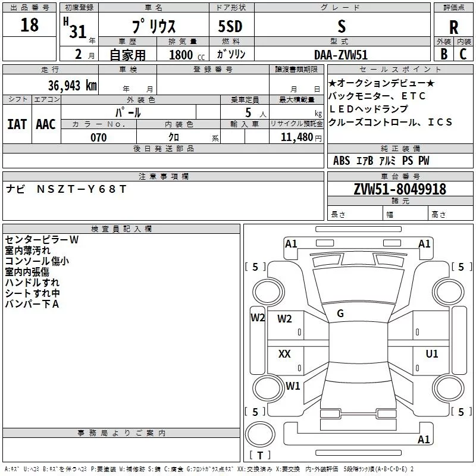Click the model code DAA-ZVW51
The height and width of the screenshot is (476, 476).
coord(341,55)
